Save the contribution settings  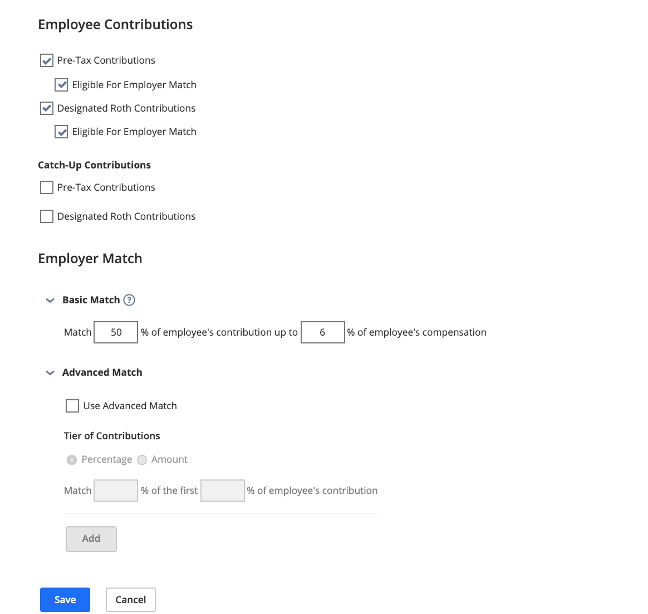[x=65, y=599]
